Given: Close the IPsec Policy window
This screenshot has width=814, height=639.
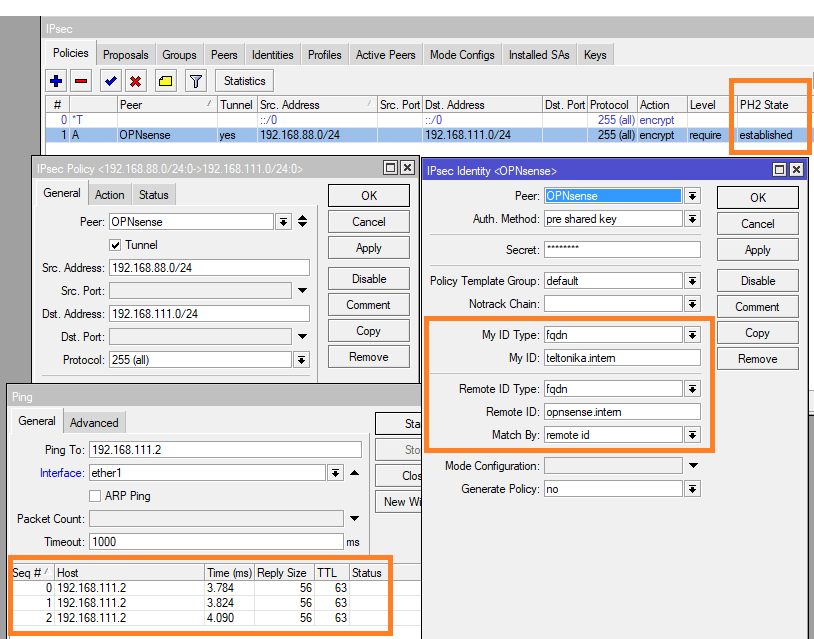Looking at the screenshot, I should (408, 168).
